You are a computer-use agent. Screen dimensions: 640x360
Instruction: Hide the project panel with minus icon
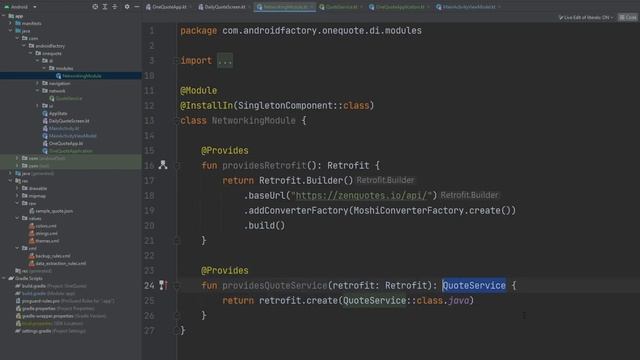click(x=137, y=7)
